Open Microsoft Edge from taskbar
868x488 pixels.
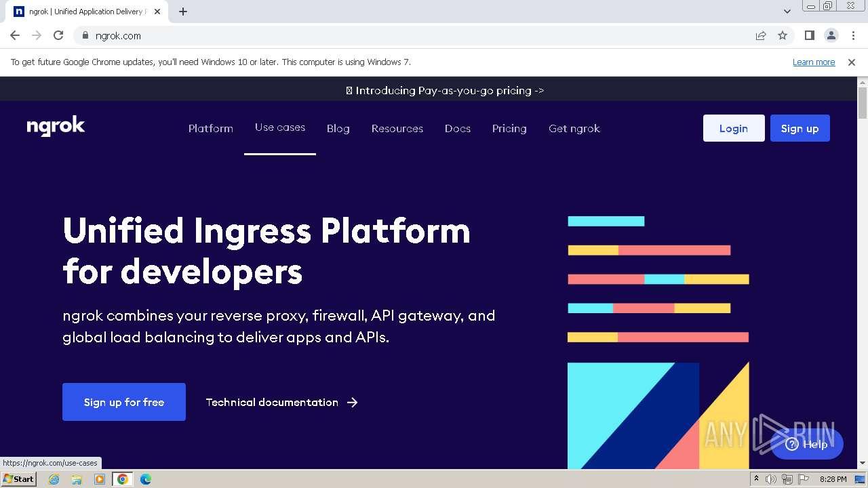click(x=146, y=479)
